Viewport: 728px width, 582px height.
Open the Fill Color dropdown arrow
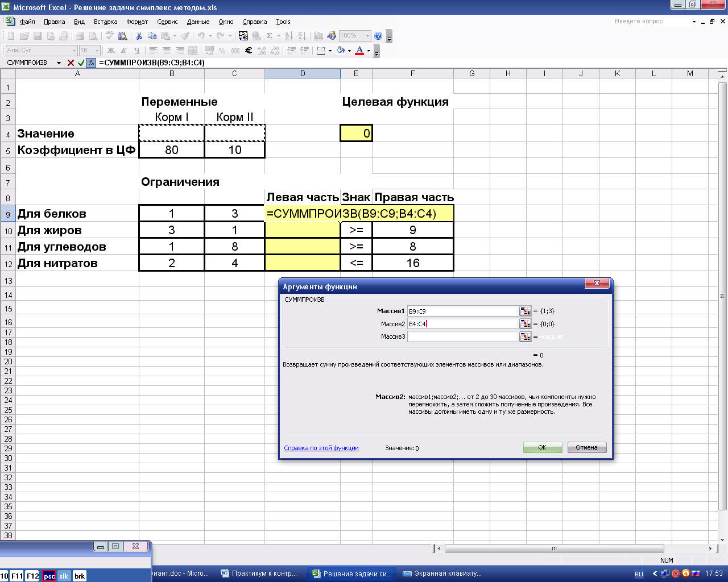click(x=349, y=51)
